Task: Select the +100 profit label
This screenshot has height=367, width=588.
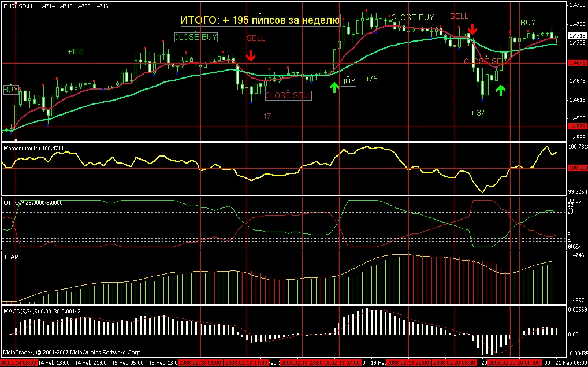Action: (x=75, y=51)
